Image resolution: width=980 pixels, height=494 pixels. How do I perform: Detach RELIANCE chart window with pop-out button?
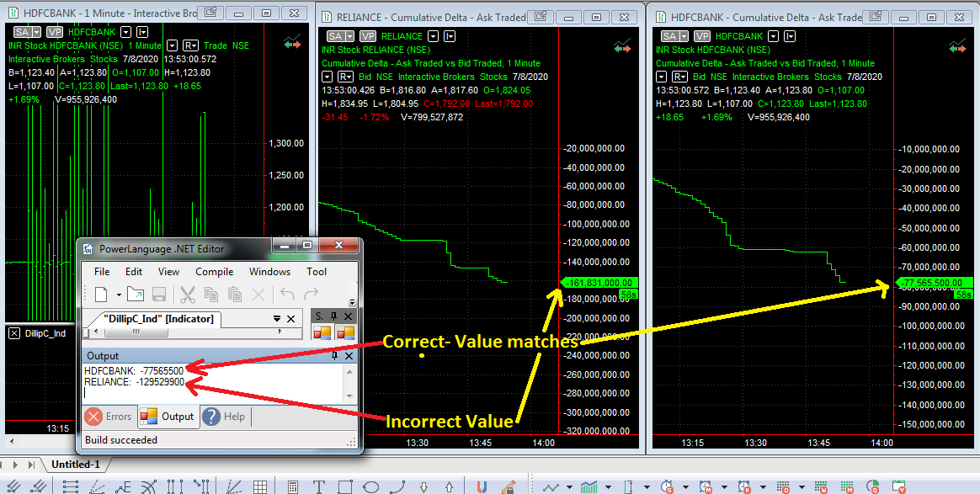click(541, 17)
